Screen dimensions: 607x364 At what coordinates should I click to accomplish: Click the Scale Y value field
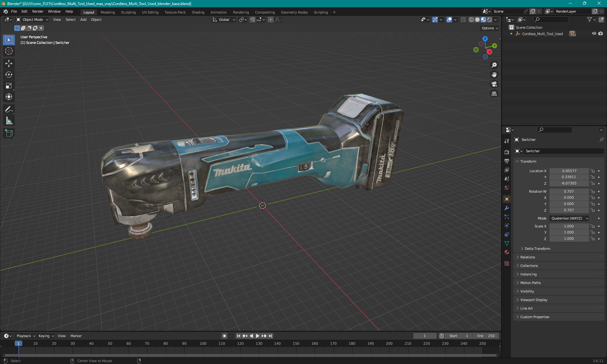click(x=569, y=232)
